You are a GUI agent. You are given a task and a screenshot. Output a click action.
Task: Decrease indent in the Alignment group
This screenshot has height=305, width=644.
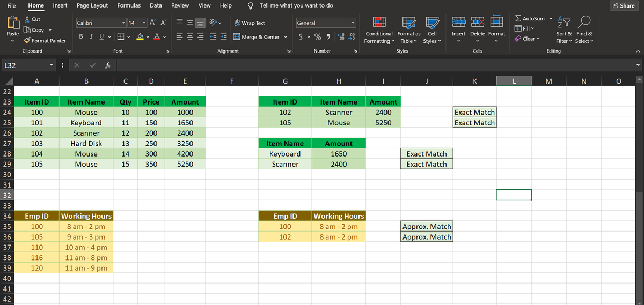[x=213, y=37]
